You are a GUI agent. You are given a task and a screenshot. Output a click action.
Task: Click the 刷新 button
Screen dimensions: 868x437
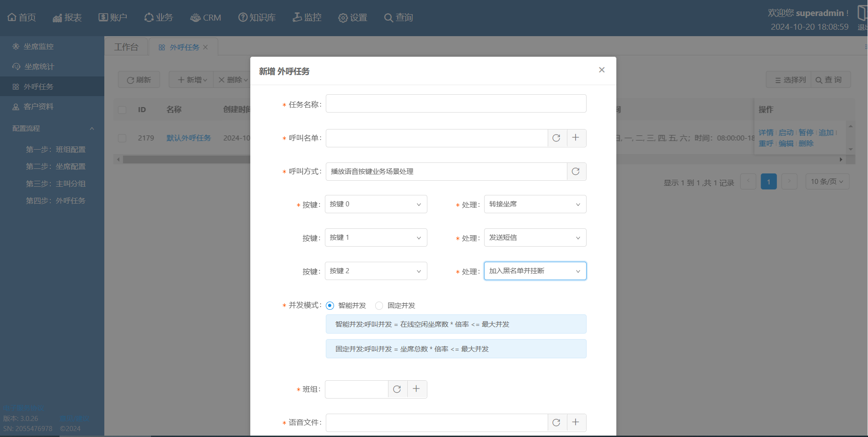tap(139, 80)
